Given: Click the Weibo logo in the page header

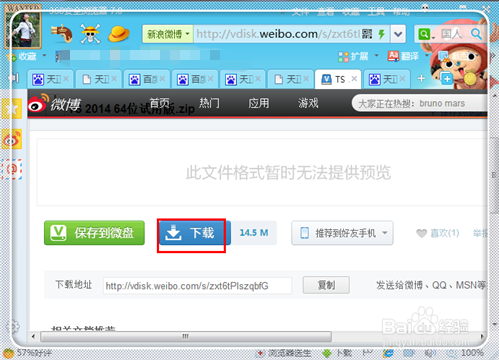Looking at the screenshot, I should (x=55, y=104).
